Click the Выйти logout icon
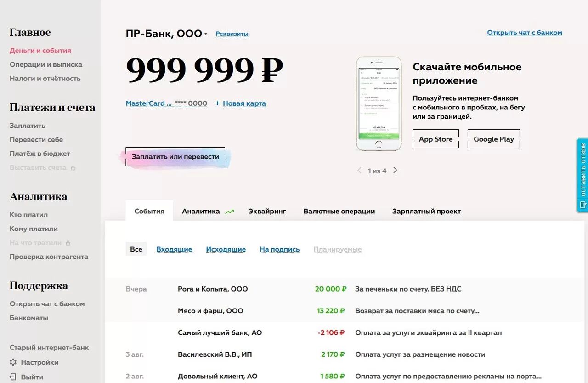The width and height of the screenshot is (588, 383). (x=13, y=377)
